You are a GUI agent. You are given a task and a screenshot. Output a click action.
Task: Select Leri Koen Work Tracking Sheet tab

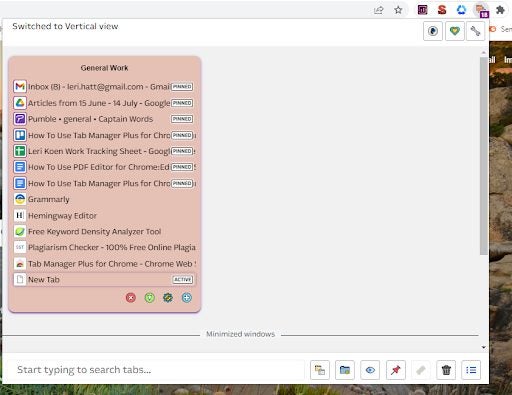tap(104, 151)
